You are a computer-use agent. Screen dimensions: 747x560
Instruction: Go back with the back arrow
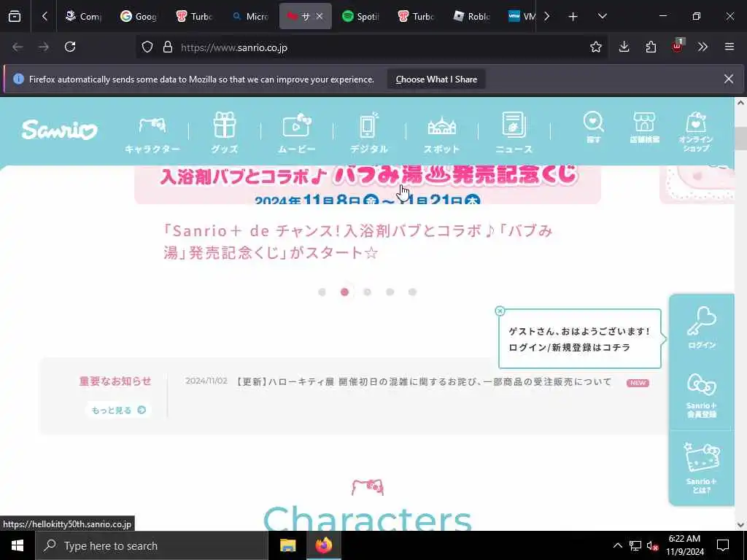click(18, 47)
